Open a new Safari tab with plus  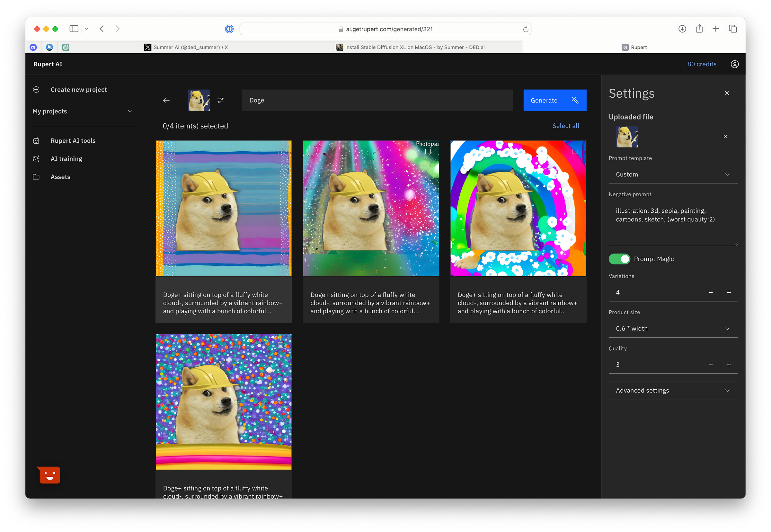point(716,29)
